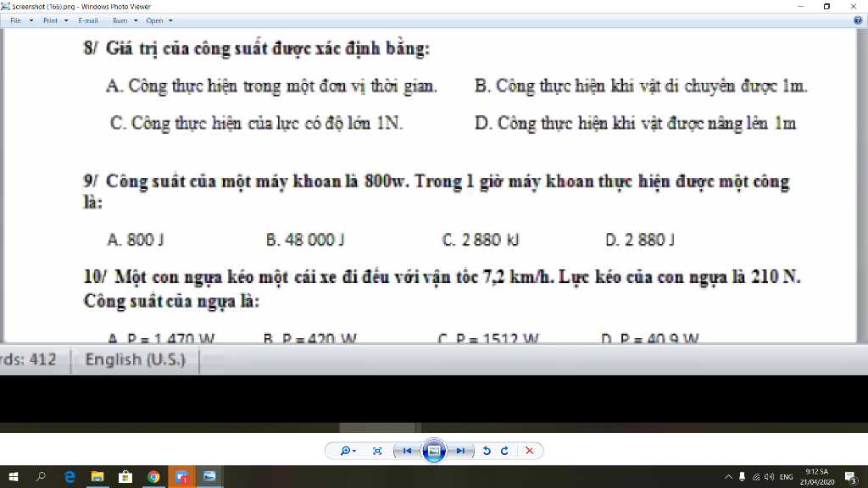Click the ENG input language indicator
This screenshot has width=868, height=488.
click(x=786, y=476)
